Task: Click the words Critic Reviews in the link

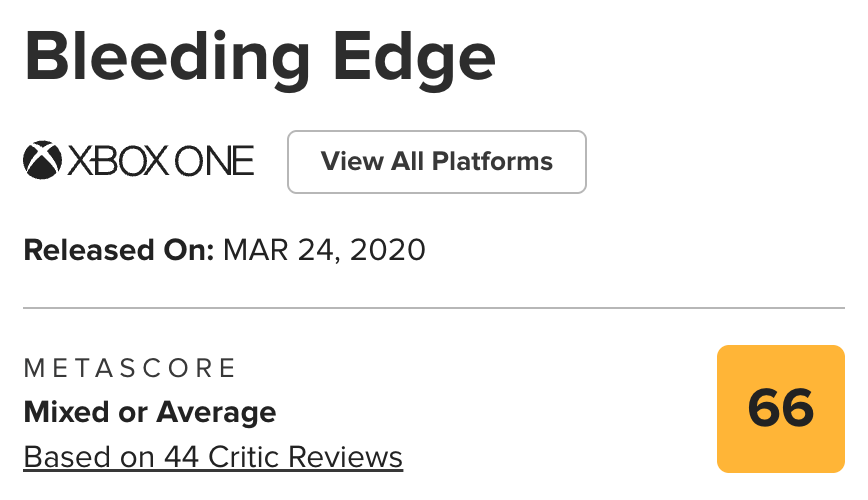Action: 305,457
